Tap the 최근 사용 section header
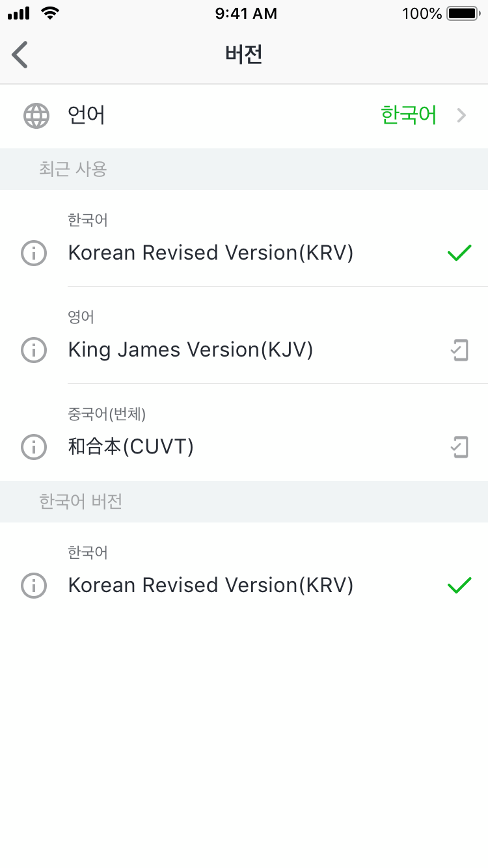This screenshot has height=868, width=488. (73, 169)
